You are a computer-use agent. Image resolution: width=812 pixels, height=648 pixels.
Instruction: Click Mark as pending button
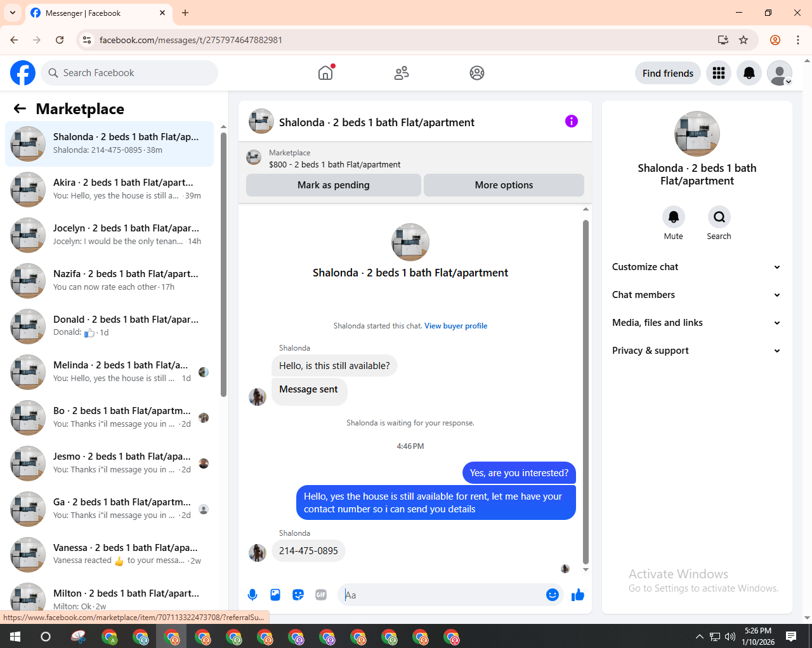(x=334, y=185)
